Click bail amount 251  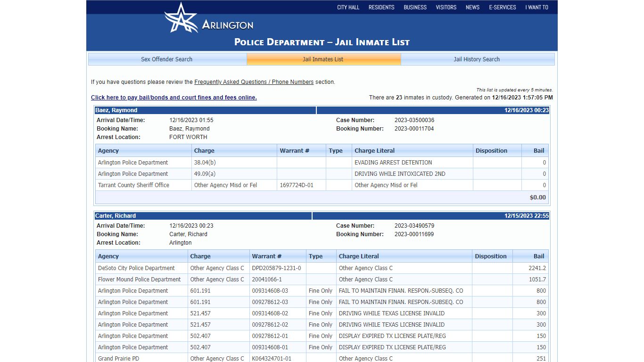[541, 358]
